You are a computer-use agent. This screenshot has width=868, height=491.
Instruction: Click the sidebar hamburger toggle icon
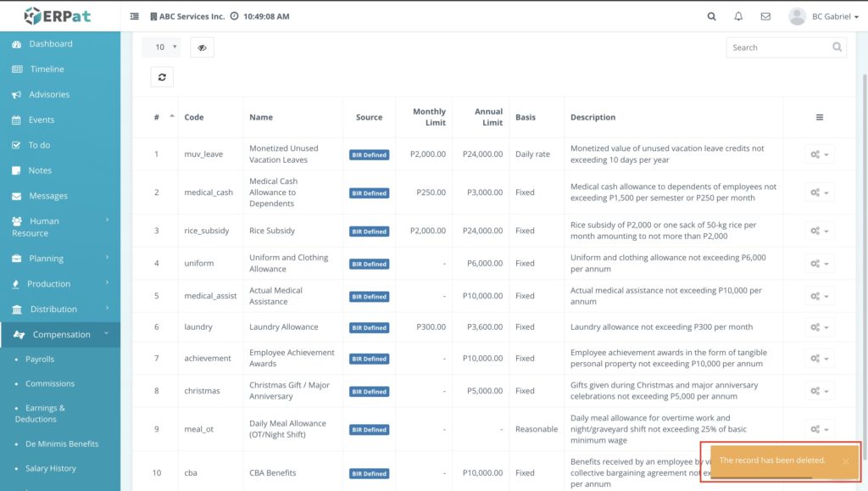coord(135,16)
